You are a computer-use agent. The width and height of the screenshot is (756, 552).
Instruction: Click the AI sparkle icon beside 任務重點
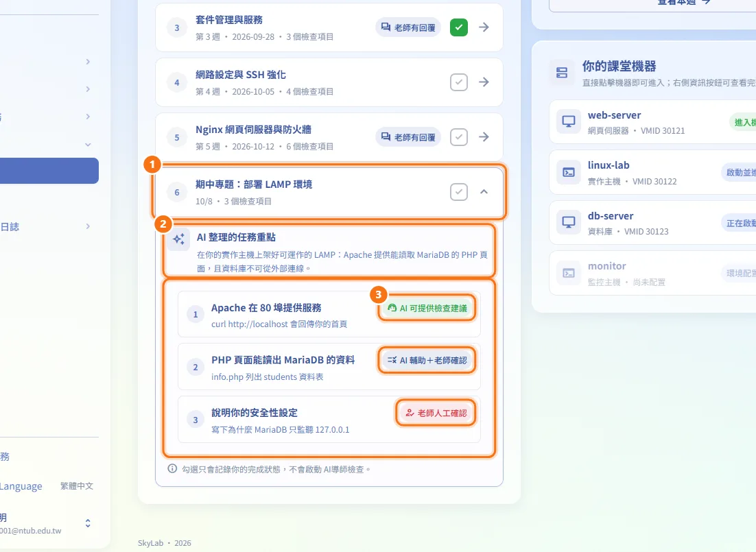click(x=179, y=239)
